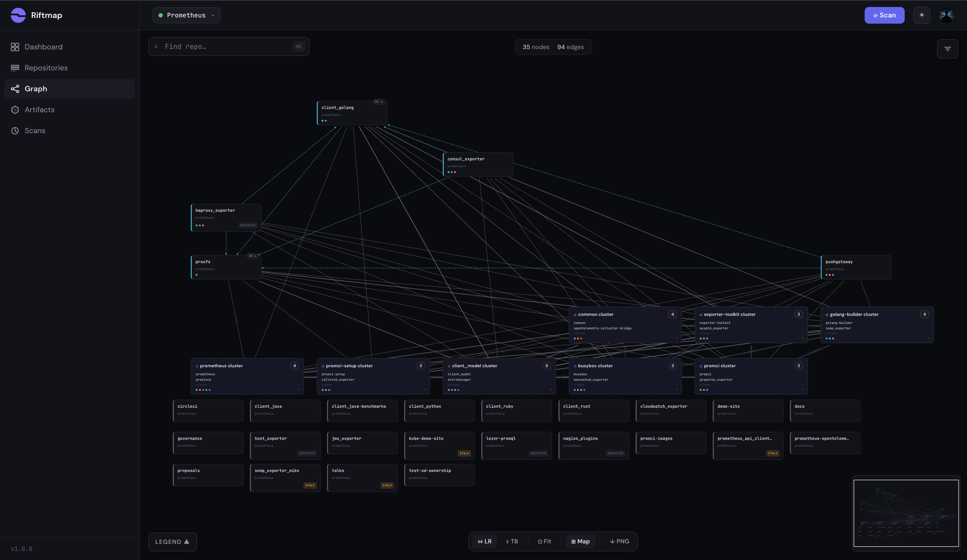The width and height of the screenshot is (967, 560).
Task: Select the procfs node
Action: (226, 267)
